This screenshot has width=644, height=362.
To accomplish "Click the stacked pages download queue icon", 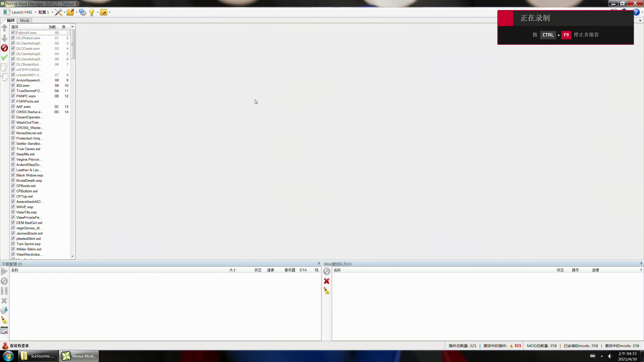I will coord(4,310).
